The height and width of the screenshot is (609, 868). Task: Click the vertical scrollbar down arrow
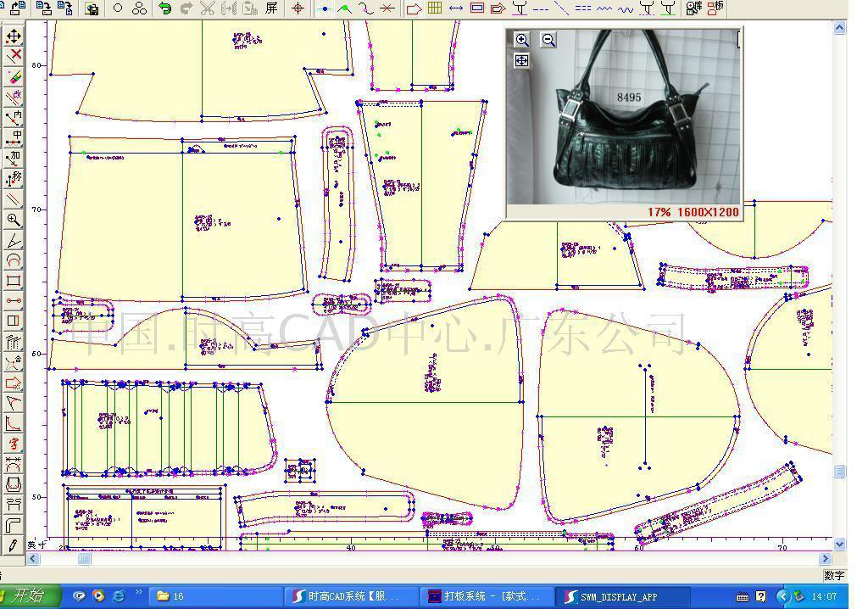[840, 545]
